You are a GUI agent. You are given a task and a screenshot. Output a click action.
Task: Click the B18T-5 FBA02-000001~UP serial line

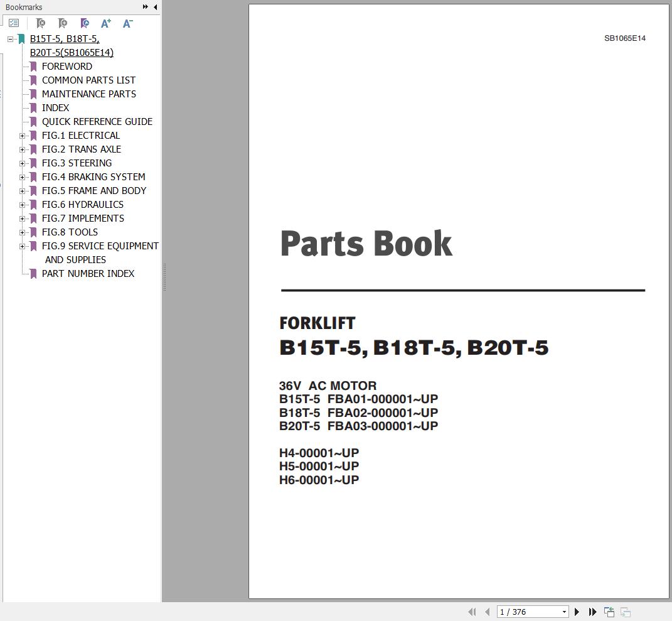click(x=358, y=413)
